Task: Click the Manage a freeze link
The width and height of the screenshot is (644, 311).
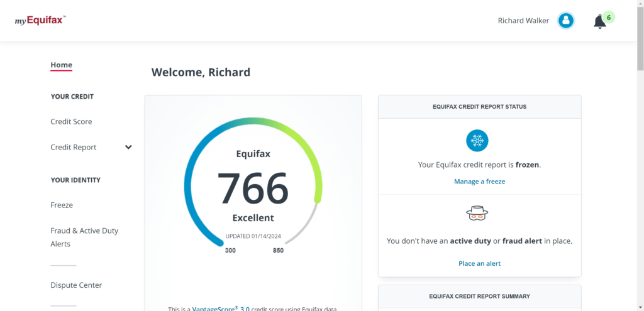Action: (479, 182)
